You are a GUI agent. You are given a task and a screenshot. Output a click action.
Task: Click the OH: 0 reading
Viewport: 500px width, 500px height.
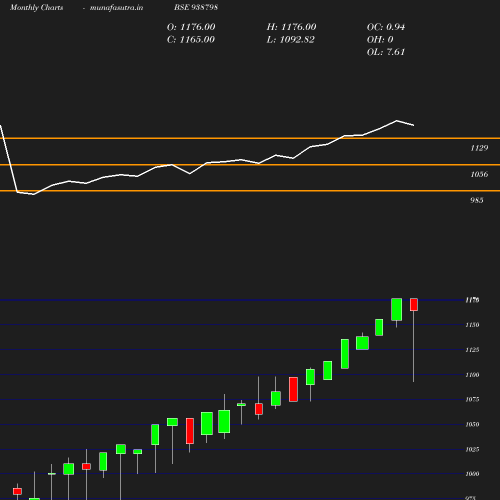tap(380, 40)
